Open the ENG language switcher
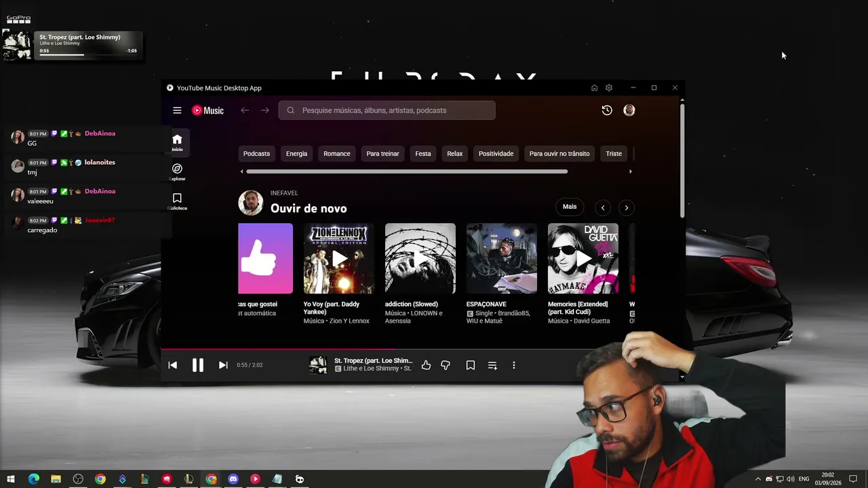Screen dimensions: 868x488 (x=804, y=479)
